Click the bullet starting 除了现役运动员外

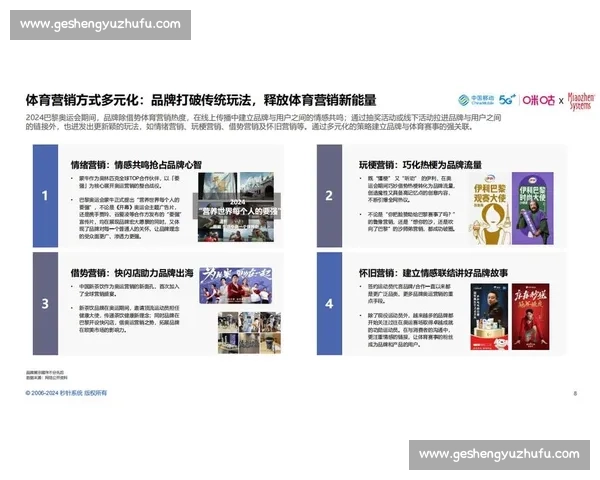click(x=411, y=330)
